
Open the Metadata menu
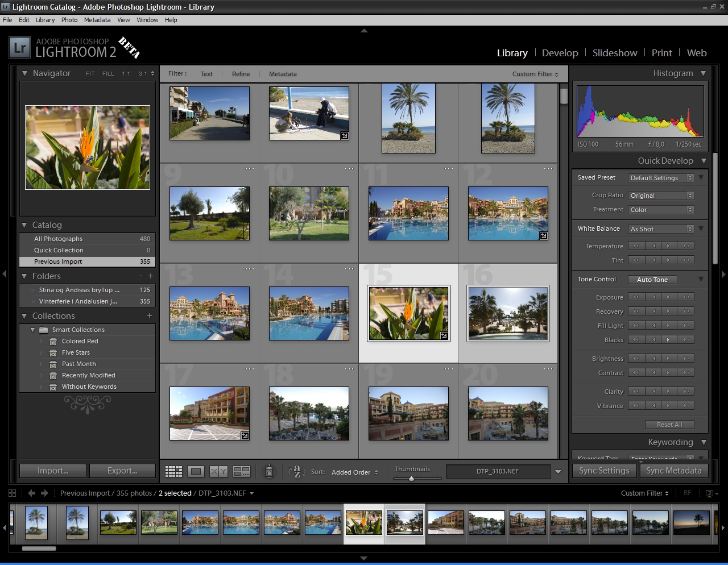click(x=97, y=20)
